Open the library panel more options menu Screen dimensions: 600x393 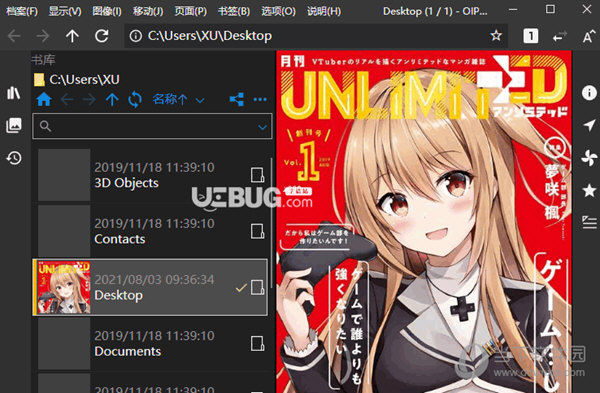point(260,100)
